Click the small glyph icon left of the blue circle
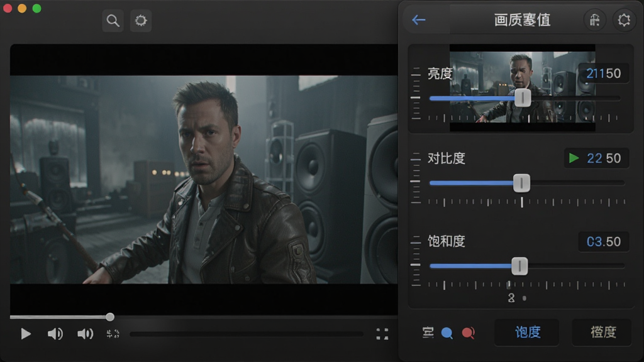This screenshot has height=362, width=644. pos(428,332)
